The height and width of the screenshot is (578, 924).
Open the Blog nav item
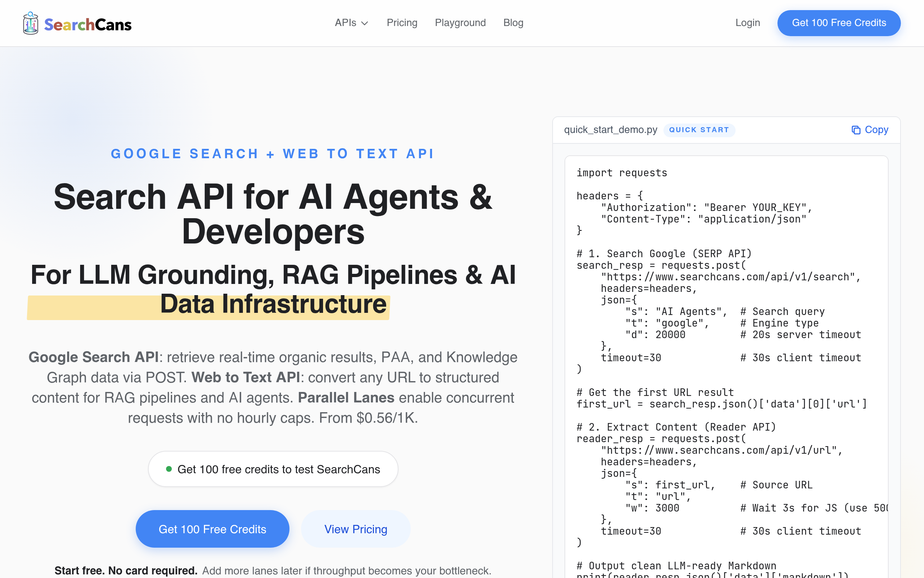pos(513,23)
